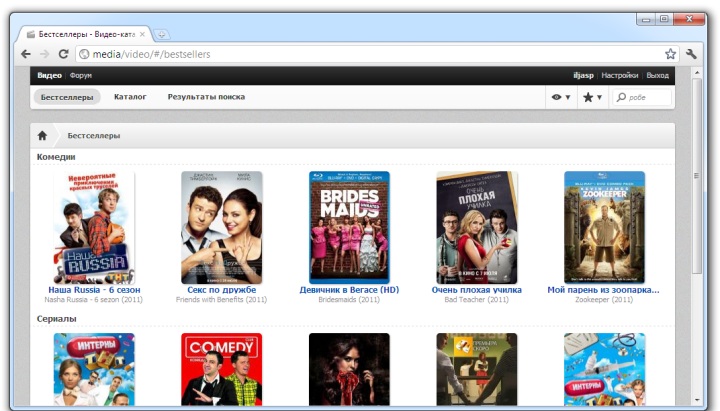
Task: Open the Видео section in top bar
Action: (49, 75)
